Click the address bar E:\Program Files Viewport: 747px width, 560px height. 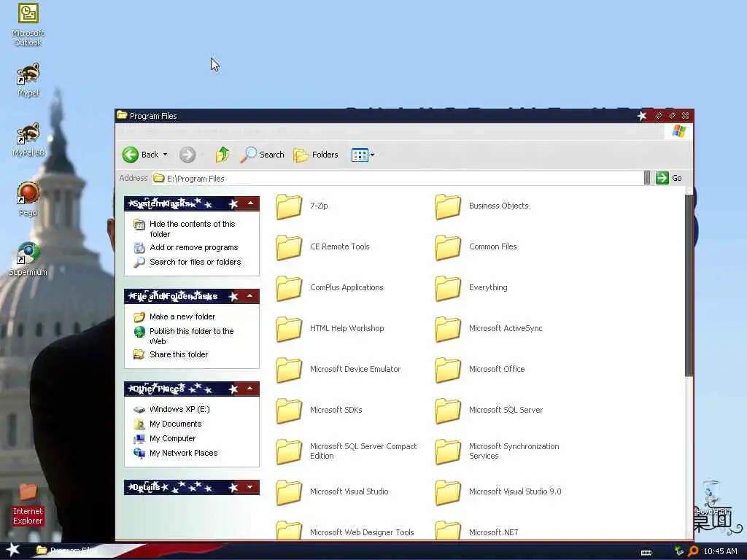click(398, 178)
